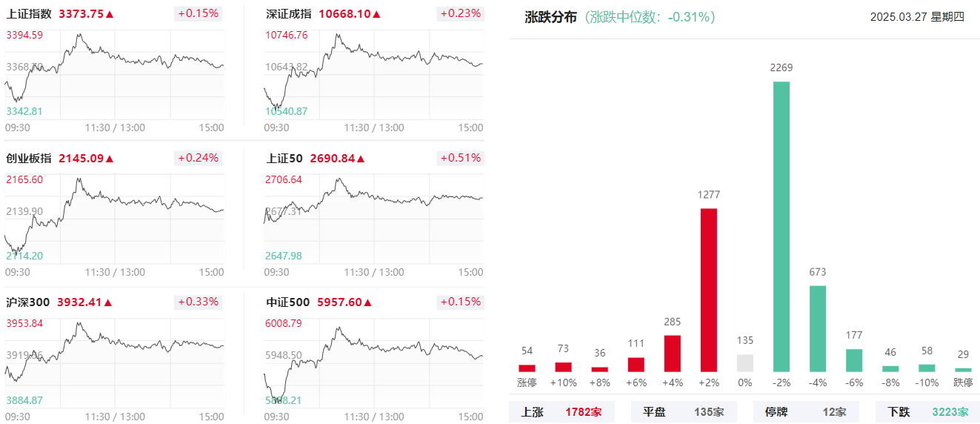Select the +0.15% badge for 上证指数
This screenshot has width=980, height=424.
tap(199, 13)
